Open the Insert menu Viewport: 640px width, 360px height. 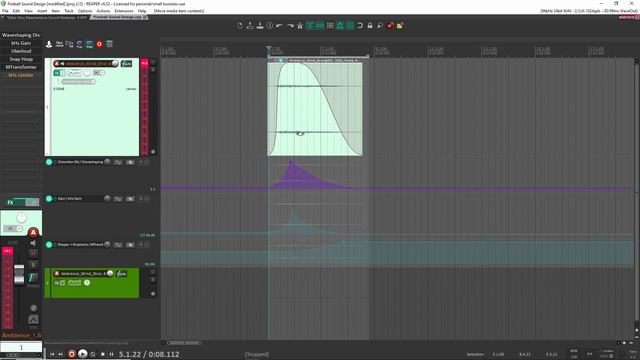point(42,11)
